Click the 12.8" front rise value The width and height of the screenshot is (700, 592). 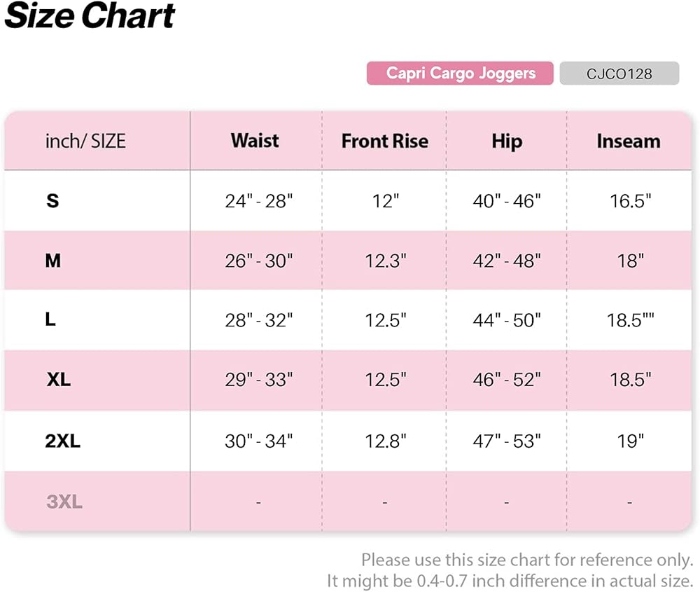[385, 441]
